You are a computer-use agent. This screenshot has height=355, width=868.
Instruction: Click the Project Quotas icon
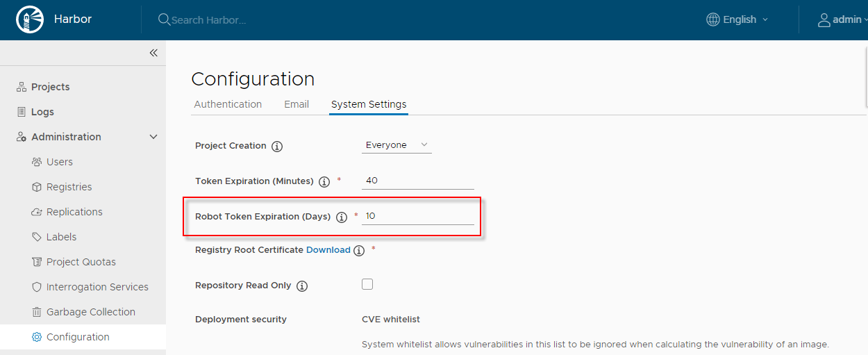37,262
